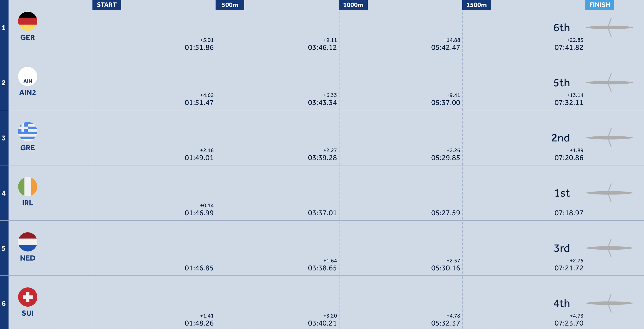The height and width of the screenshot is (329, 644).
Task: Select the AIN neutral flag icon
Action: coord(28,76)
